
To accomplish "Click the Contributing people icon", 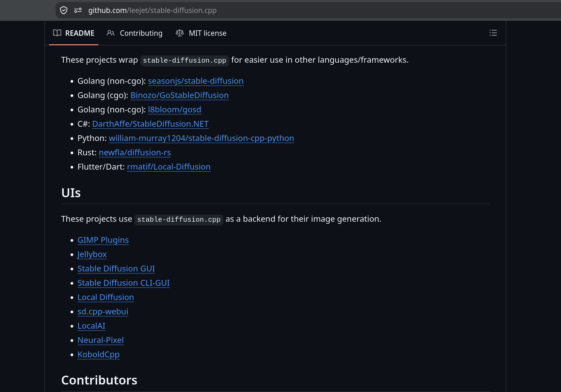I will tap(110, 33).
